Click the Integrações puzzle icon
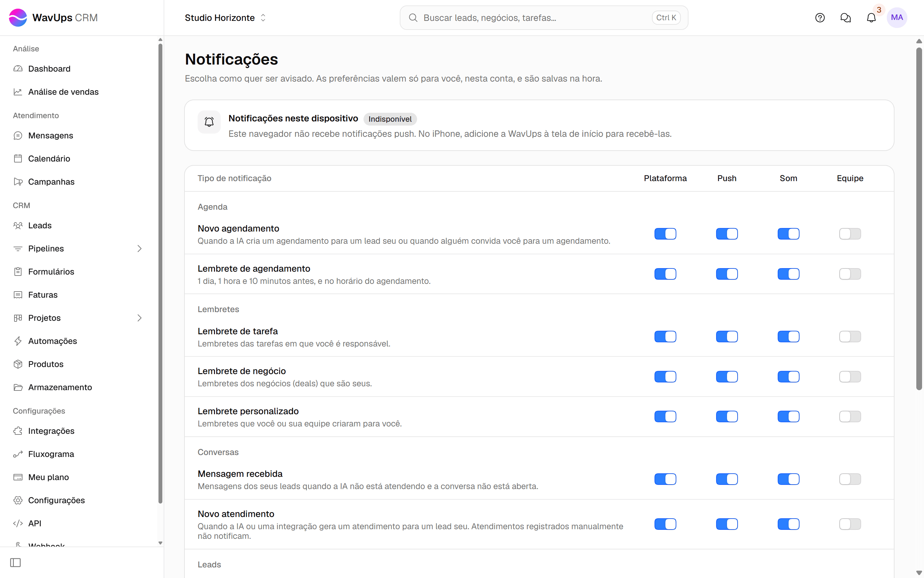 [18, 431]
